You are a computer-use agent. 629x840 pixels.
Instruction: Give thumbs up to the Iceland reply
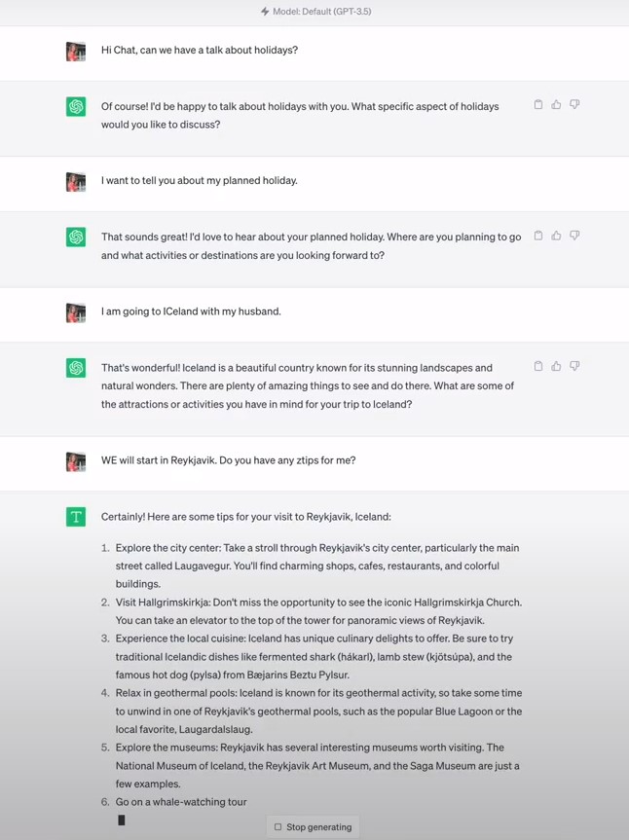tap(556, 366)
